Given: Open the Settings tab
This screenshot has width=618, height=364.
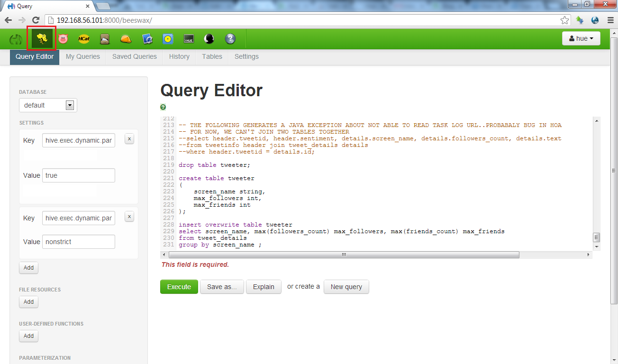Looking at the screenshot, I should pos(246,56).
